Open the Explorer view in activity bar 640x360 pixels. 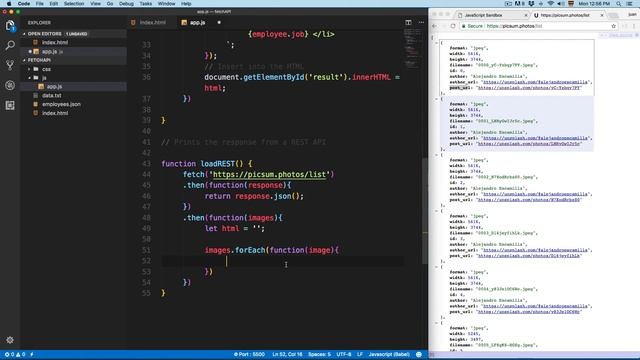[x=10, y=25]
